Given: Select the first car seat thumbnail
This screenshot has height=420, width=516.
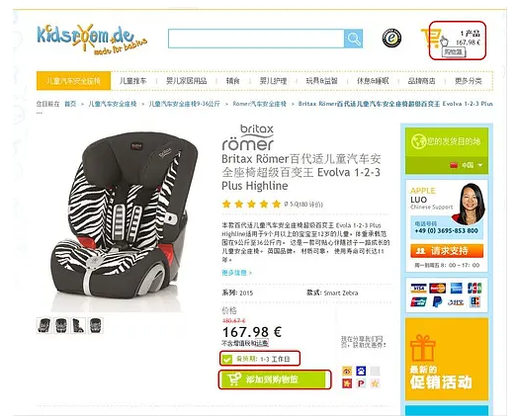Looking at the screenshot, I should coord(44,325).
